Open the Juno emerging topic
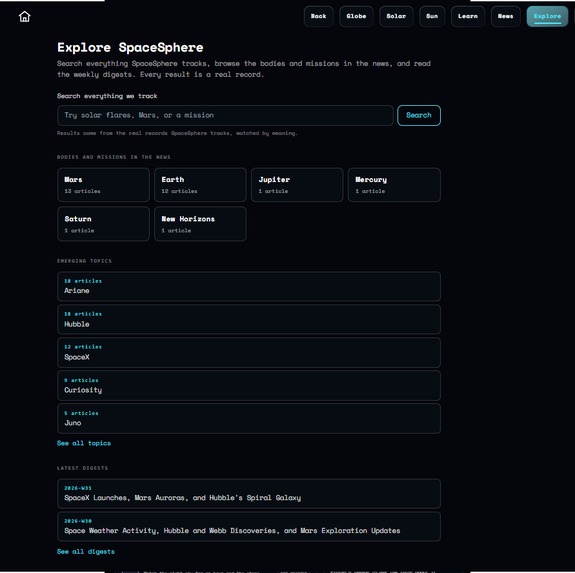 pos(249,418)
